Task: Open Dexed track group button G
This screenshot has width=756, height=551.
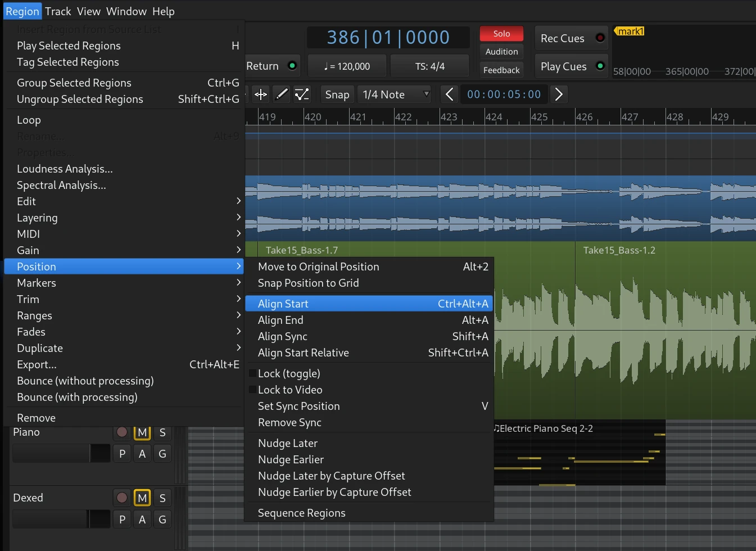Action: pyautogui.click(x=162, y=520)
